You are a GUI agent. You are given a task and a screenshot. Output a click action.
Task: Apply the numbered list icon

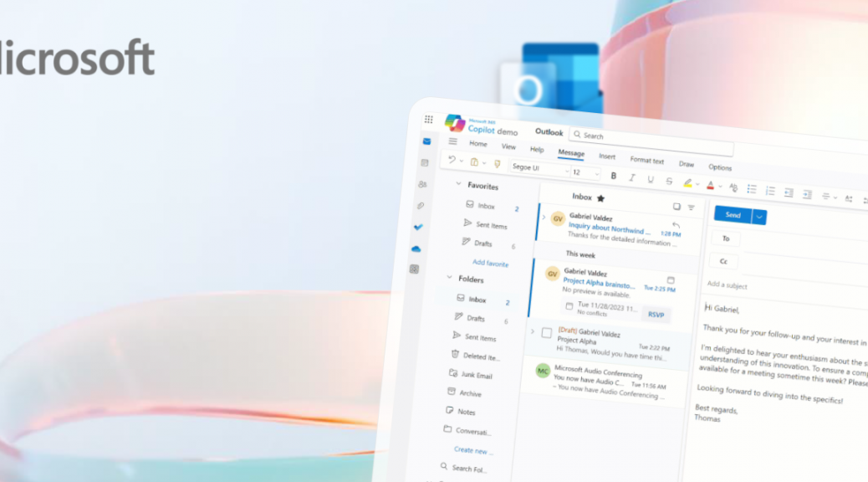point(770,191)
